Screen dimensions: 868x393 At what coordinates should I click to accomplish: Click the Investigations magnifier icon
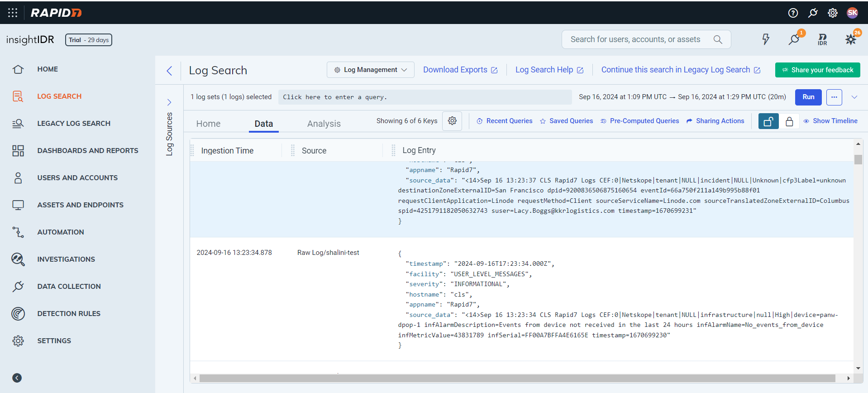pos(18,259)
